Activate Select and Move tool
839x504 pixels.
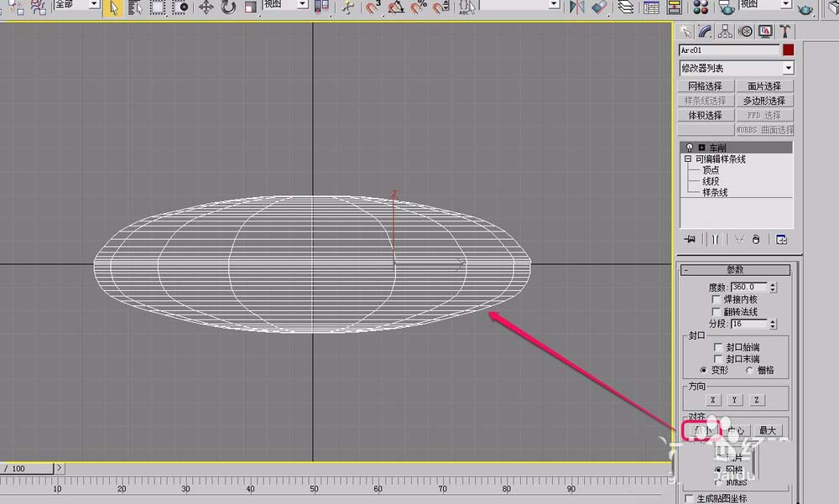[206, 8]
